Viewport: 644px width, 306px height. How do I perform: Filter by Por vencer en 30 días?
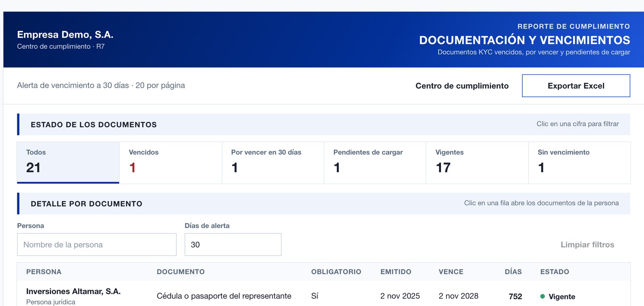[x=273, y=162]
